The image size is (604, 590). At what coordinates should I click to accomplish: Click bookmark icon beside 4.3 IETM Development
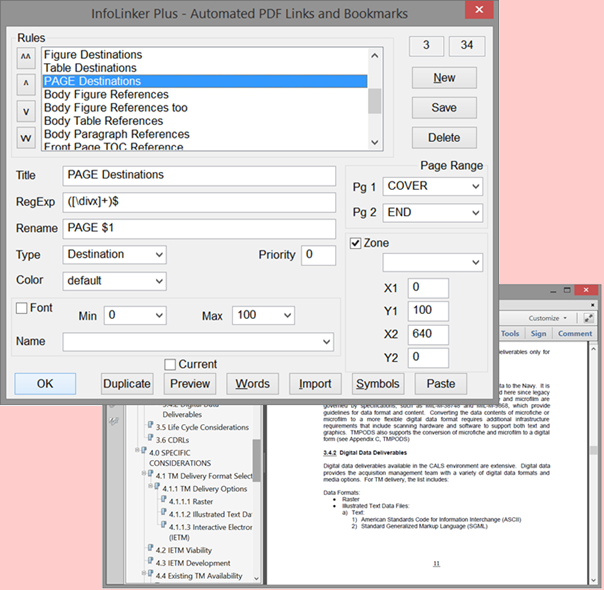(150, 561)
